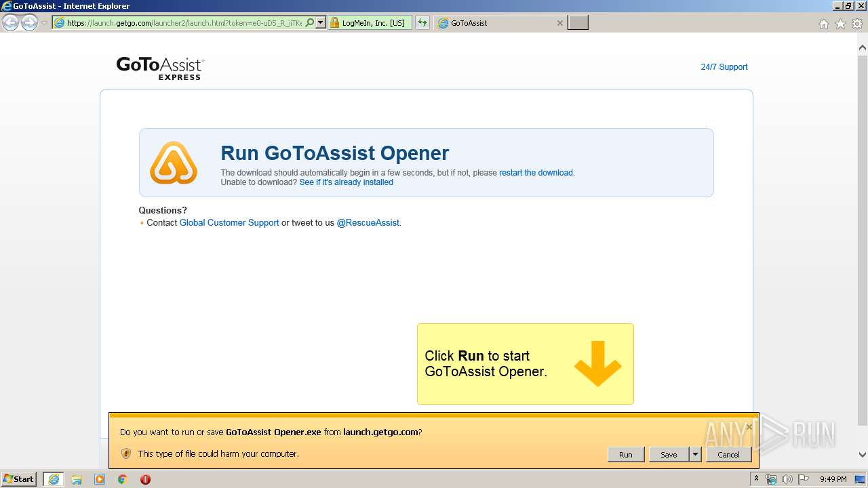Click the Home icon in browser
The width and height of the screenshot is (868, 488).
[x=823, y=24]
